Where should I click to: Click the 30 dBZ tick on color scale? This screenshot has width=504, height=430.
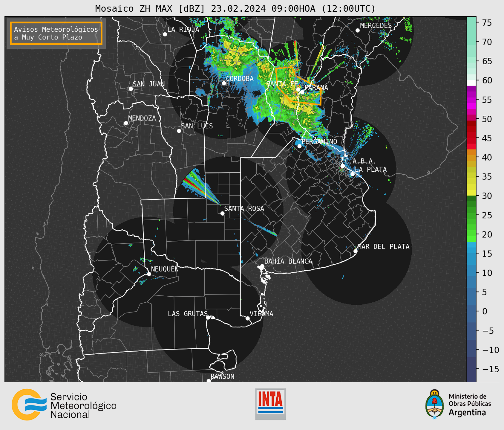(487, 196)
